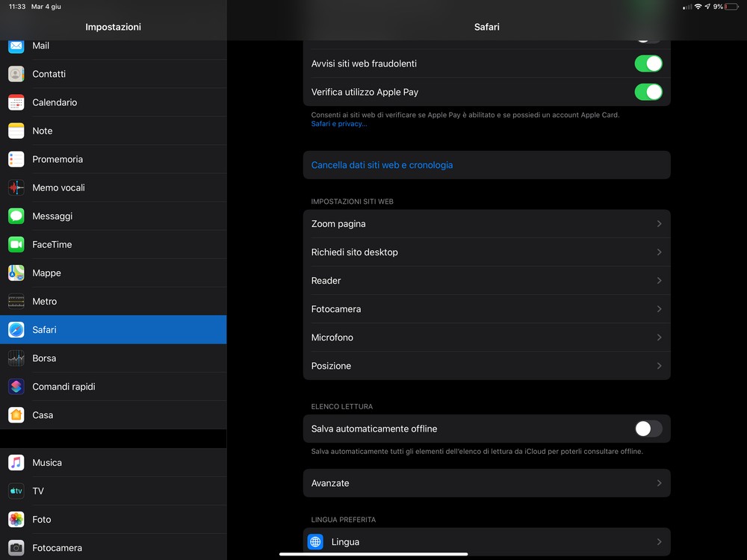The width and height of the screenshot is (747, 560).
Task: Select Metro text in sidebar
Action: [44, 302]
